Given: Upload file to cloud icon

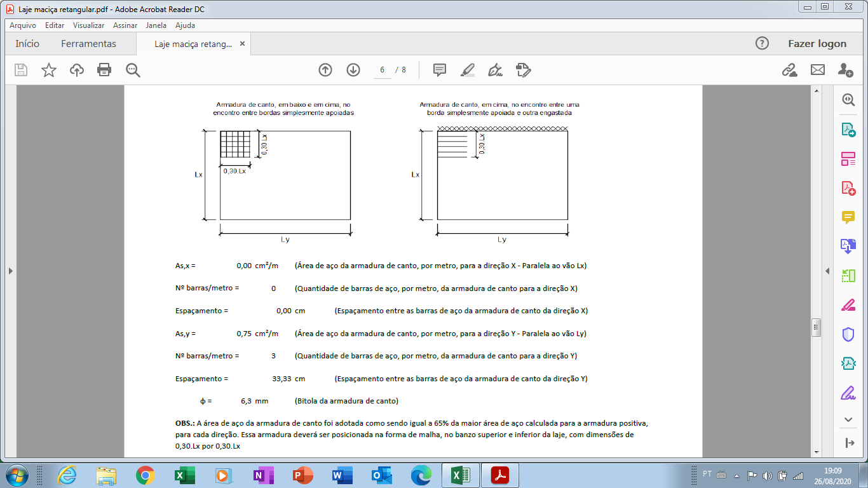Looking at the screenshot, I should 77,70.
